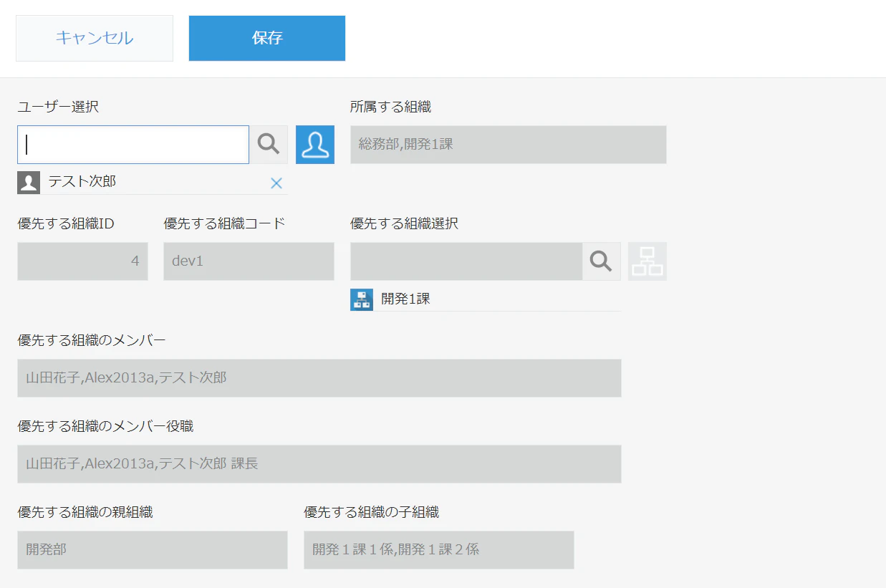Open the user picker person icon
The width and height of the screenshot is (886, 588).
click(x=315, y=145)
